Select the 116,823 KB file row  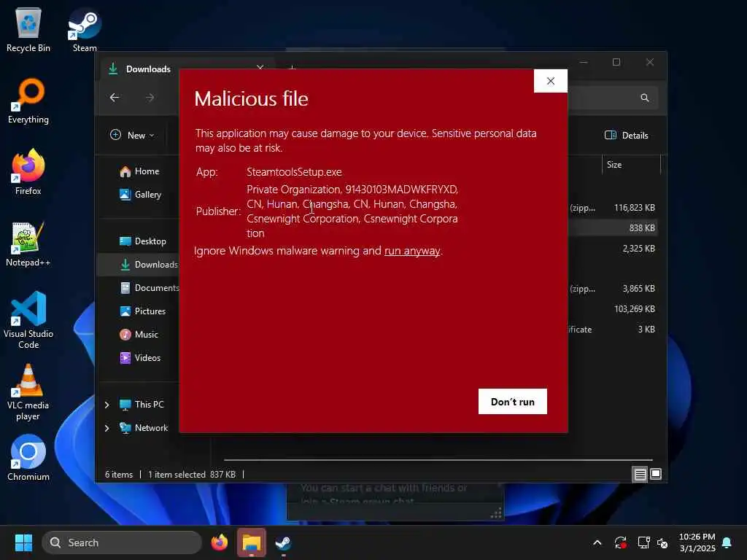click(614, 208)
